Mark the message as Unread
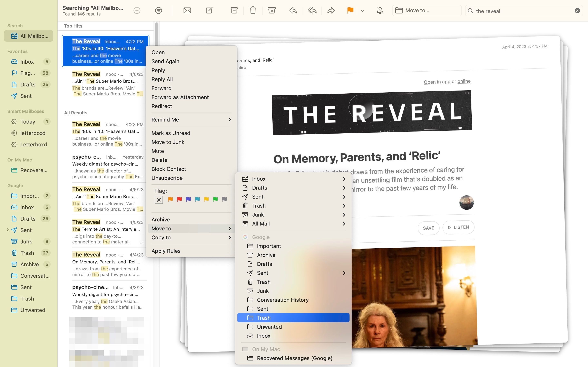Viewport: 588px width, 367px height. pyautogui.click(x=171, y=133)
